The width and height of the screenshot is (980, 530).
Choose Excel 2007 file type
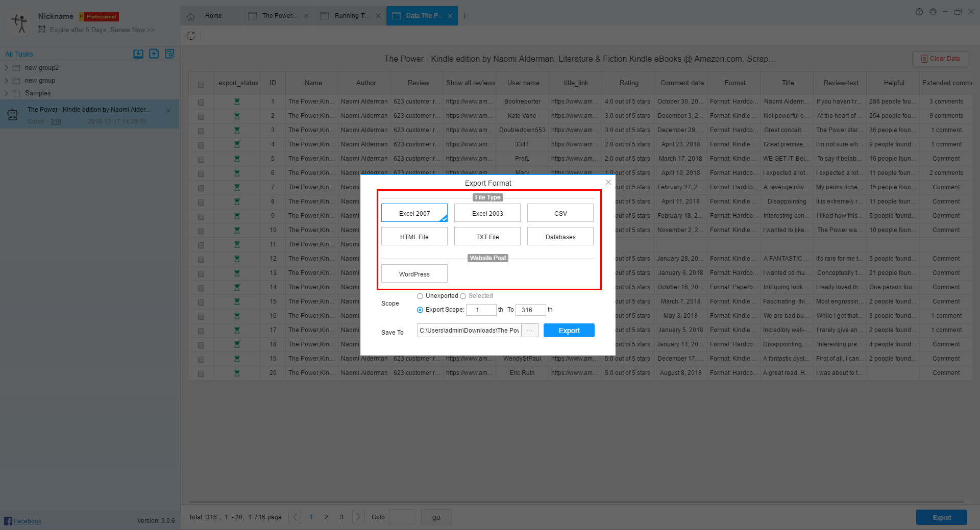pos(414,213)
